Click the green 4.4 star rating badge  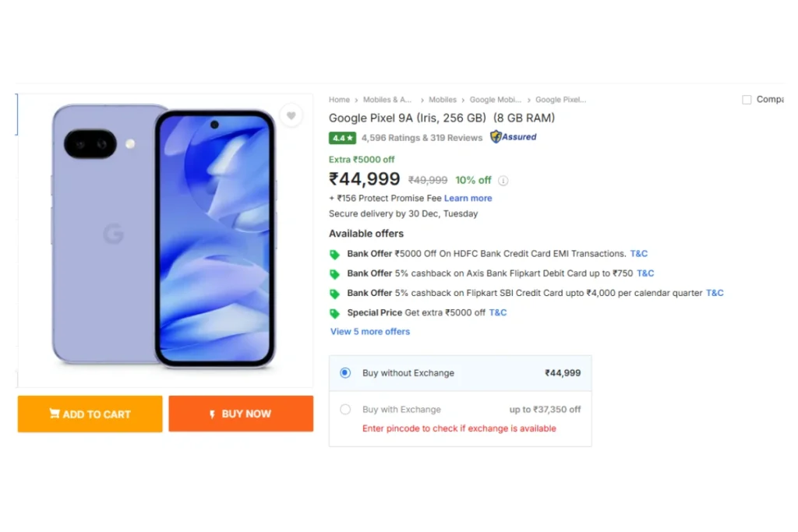[343, 138]
